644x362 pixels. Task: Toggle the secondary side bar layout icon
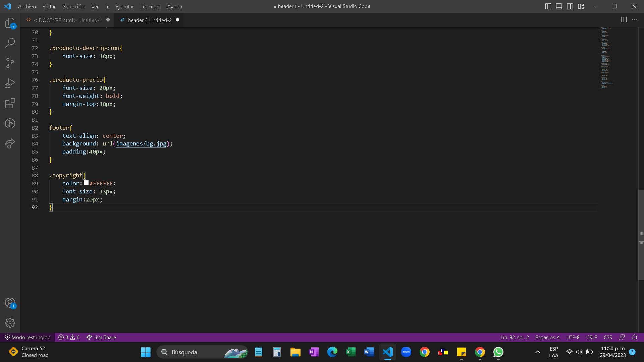tap(570, 6)
